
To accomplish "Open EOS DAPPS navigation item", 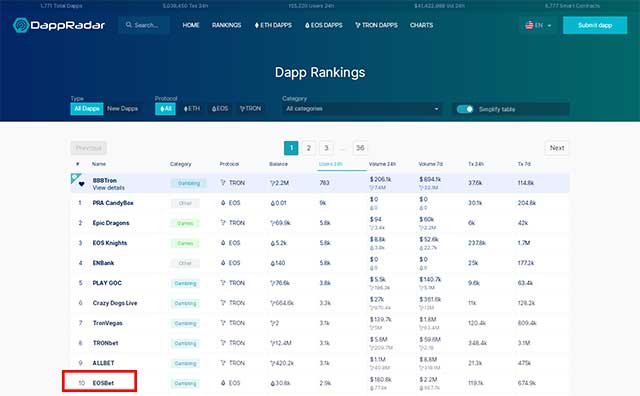I will point(323,25).
